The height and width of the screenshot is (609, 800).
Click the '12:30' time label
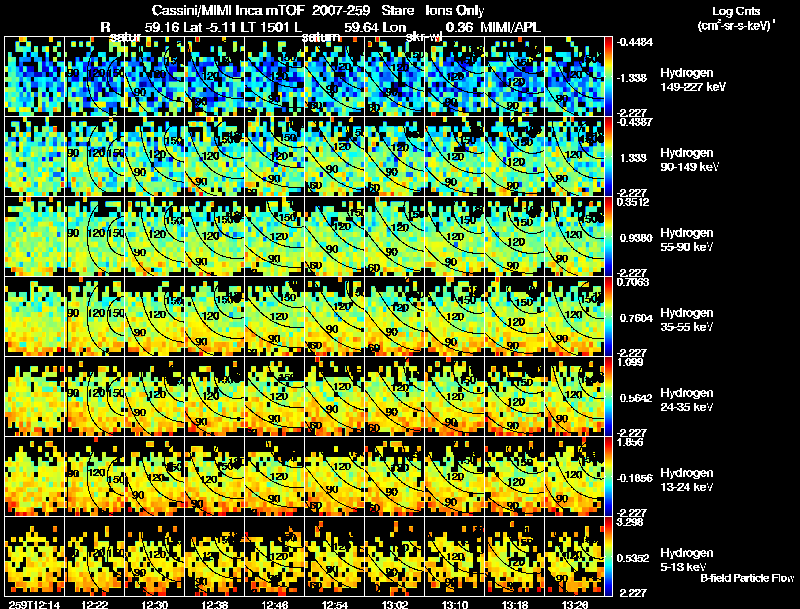coord(155,605)
